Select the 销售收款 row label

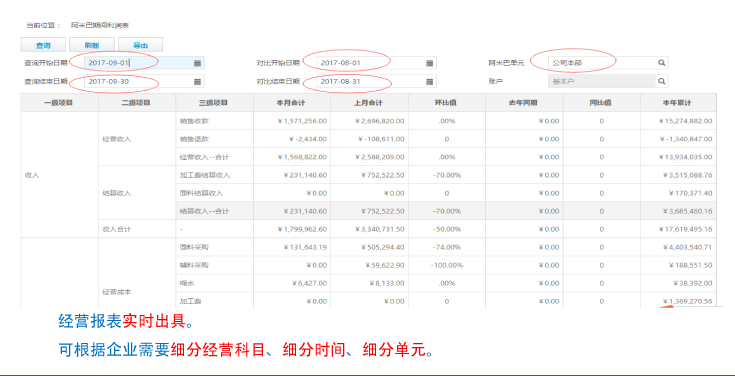click(x=194, y=121)
